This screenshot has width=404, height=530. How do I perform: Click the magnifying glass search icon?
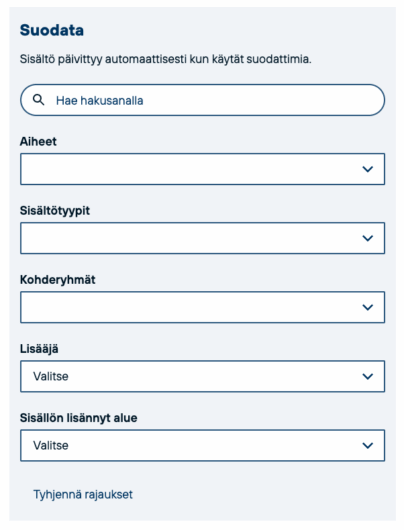pos(39,100)
